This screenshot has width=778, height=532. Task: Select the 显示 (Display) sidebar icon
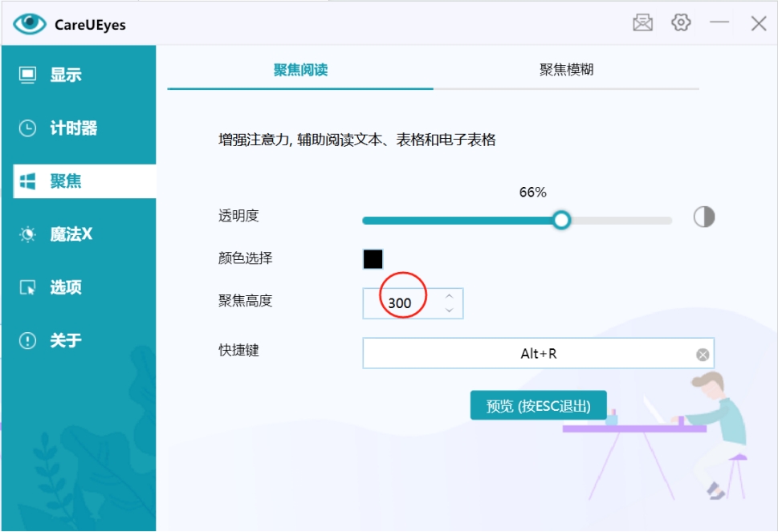[29, 74]
